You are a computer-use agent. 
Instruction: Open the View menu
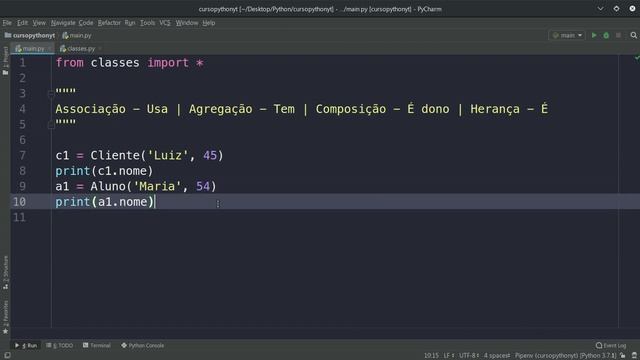39,23
